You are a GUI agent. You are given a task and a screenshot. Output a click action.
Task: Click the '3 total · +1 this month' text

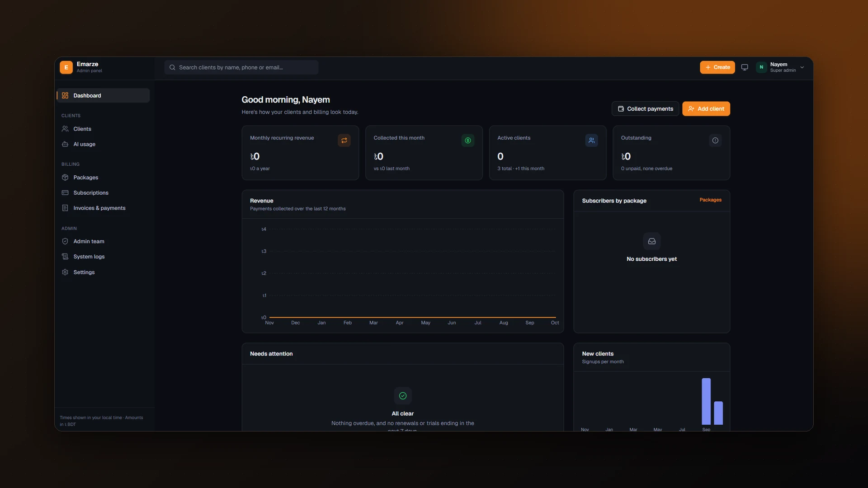[521, 169]
